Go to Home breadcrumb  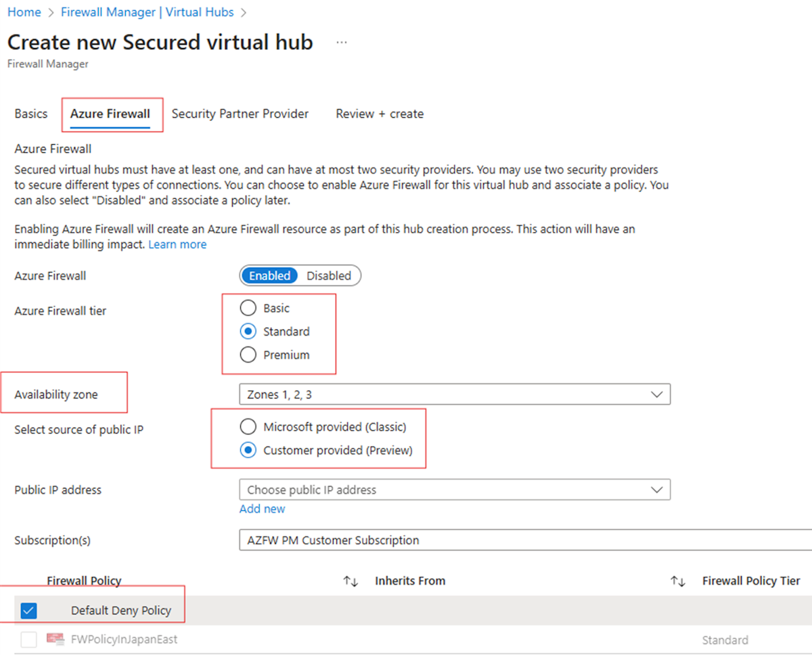click(24, 12)
